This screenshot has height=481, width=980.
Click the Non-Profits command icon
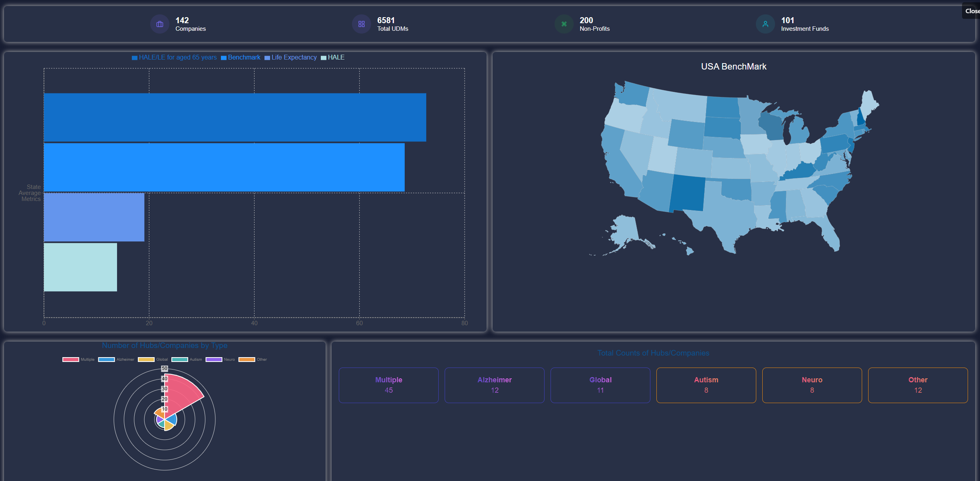[564, 24]
